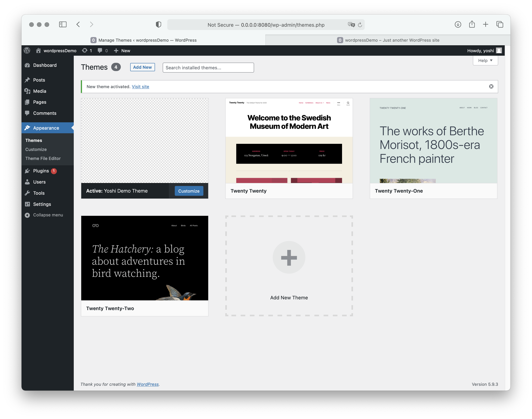
Task: Follow the Visit site link
Action: tap(140, 87)
